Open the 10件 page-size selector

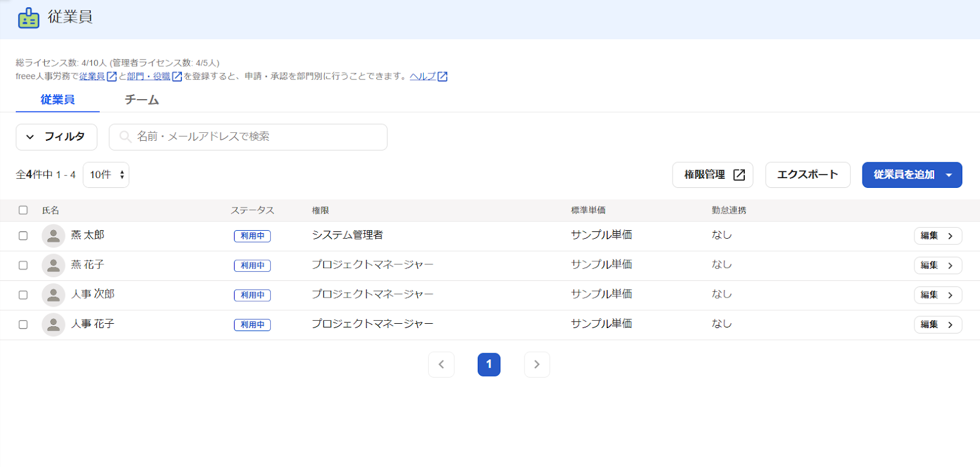pyautogui.click(x=106, y=175)
